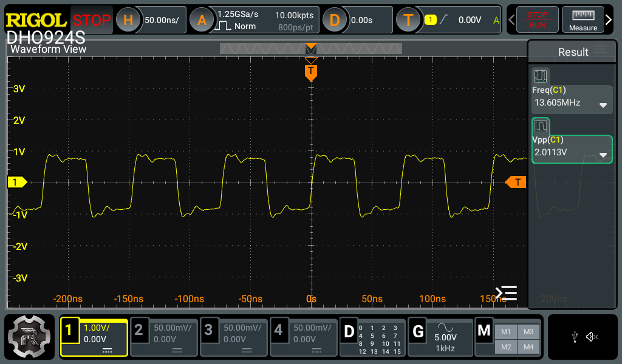Open the Acquisition A settings button
This screenshot has height=364, width=622.
coord(202,20)
